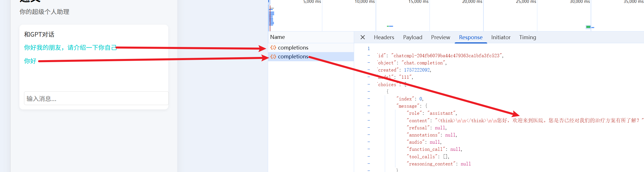
Task: Click the "content" key in the response JSON
Action: (x=418, y=121)
